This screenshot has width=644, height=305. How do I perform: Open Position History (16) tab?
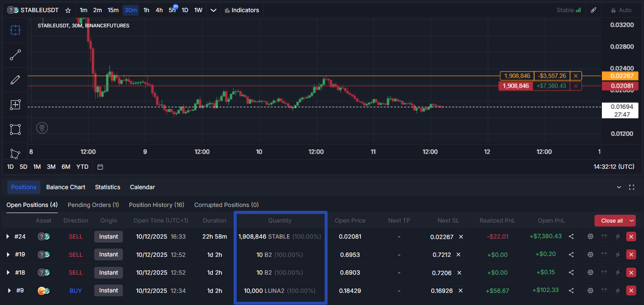pyautogui.click(x=156, y=205)
